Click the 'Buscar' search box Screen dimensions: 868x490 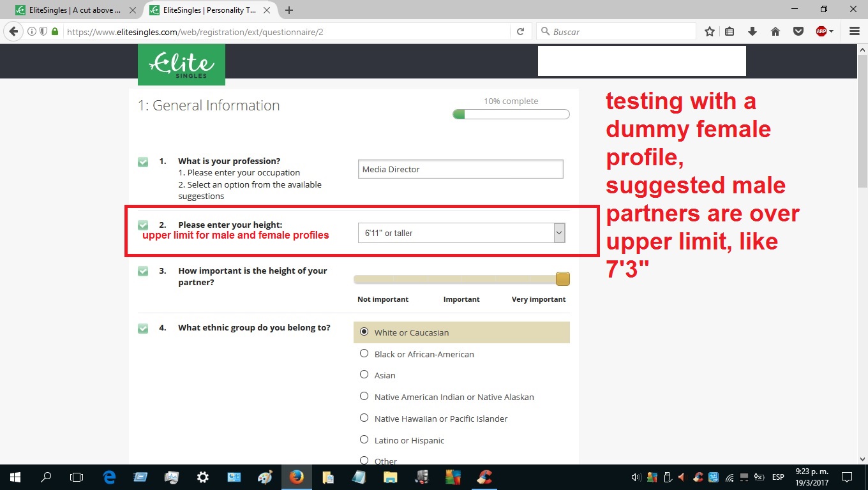tap(616, 31)
